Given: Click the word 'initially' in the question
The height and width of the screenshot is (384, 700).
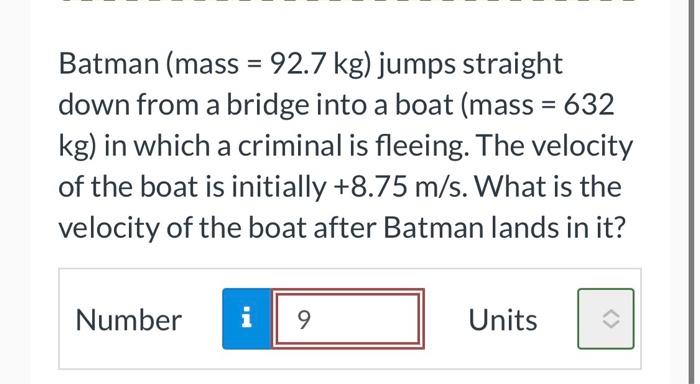Looking at the screenshot, I should [279, 188].
